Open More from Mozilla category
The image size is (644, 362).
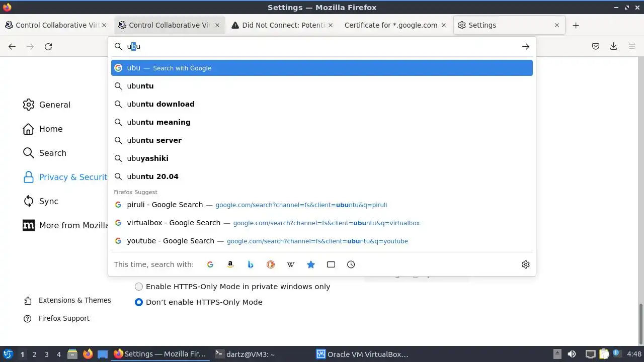(64, 225)
